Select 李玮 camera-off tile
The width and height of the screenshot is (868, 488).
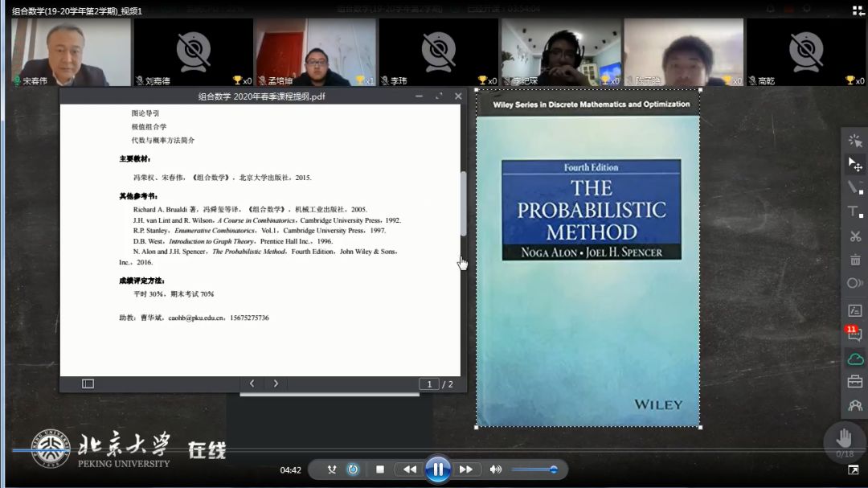click(439, 52)
